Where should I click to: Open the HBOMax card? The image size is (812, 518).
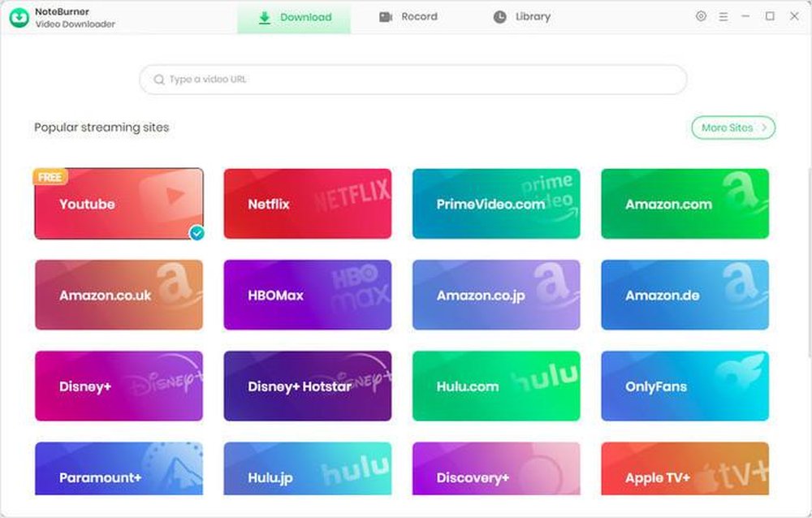pyautogui.click(x=308, y=295)
